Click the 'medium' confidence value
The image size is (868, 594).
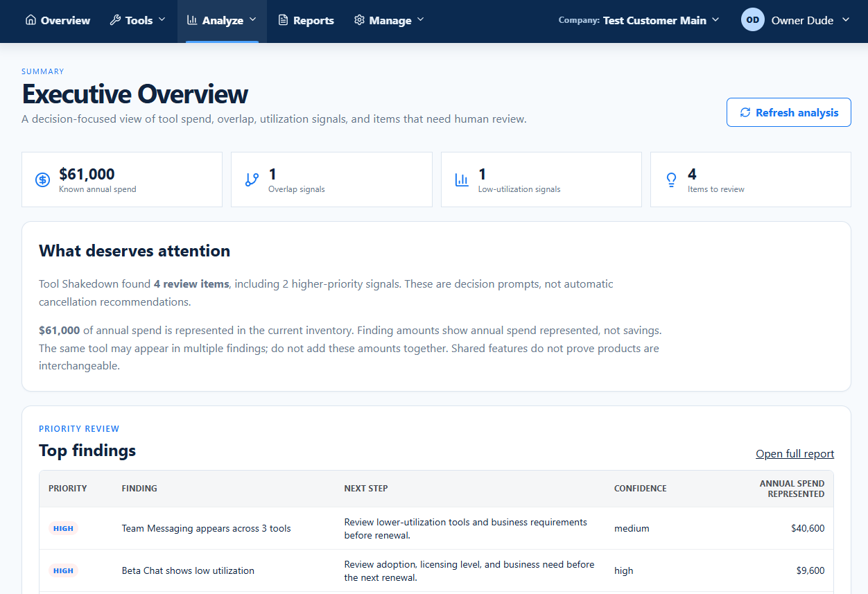point(632,528)
